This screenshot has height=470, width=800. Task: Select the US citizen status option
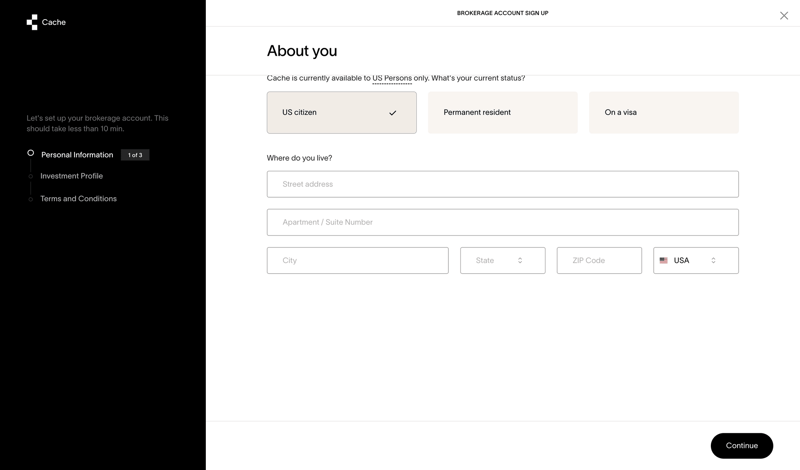coord(341,113)
